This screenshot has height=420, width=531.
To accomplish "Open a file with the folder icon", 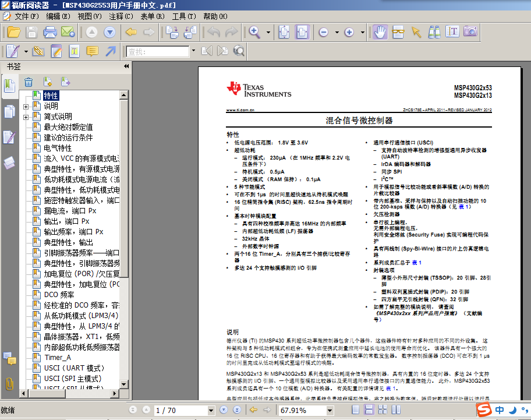I will click(x=14, y=32).
